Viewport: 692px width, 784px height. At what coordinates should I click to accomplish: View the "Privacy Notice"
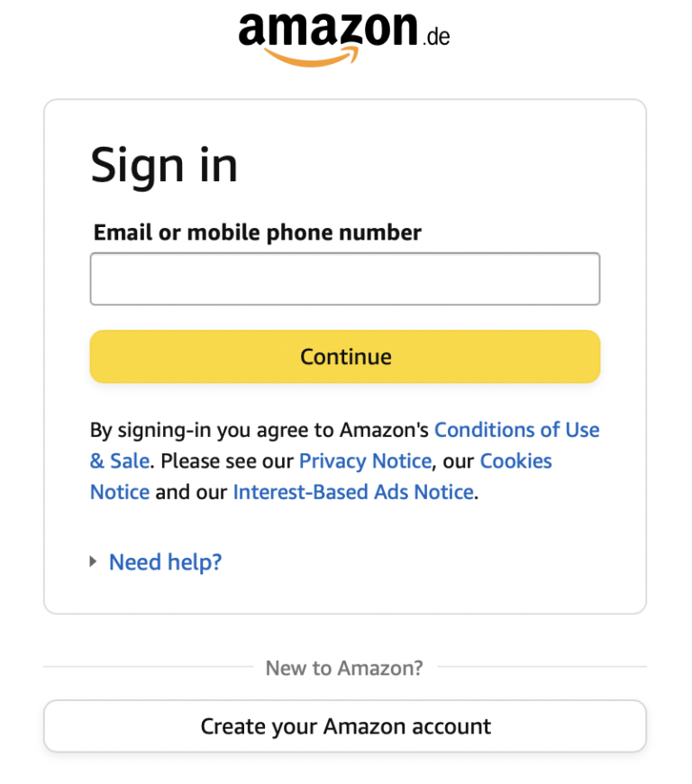coord(364,460)
